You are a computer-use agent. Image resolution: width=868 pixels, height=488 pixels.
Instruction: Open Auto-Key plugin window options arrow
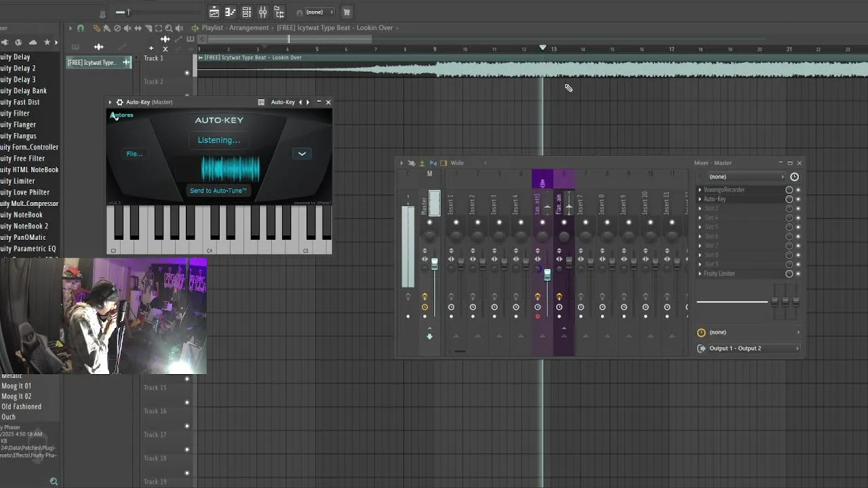[110, 102]
